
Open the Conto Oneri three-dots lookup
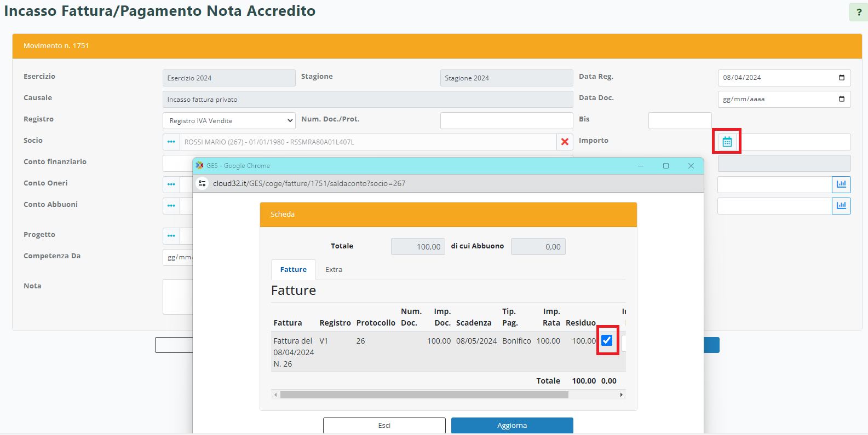coord(171,184)
